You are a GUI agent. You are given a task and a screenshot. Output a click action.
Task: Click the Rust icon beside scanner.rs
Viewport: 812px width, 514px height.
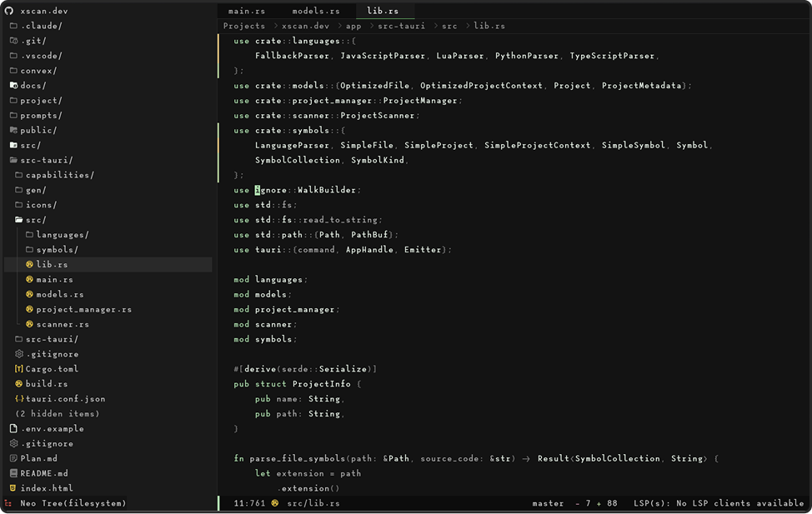(29, 325)
